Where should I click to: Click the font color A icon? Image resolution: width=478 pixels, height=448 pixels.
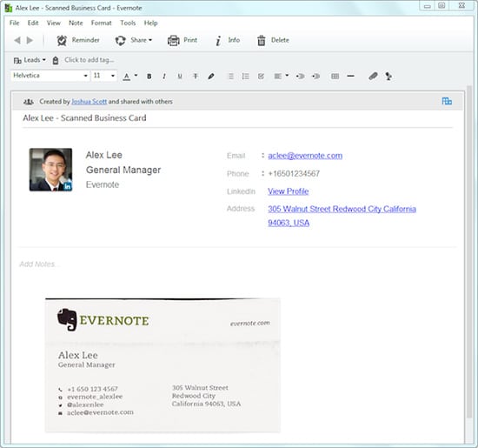click(127, 77)
